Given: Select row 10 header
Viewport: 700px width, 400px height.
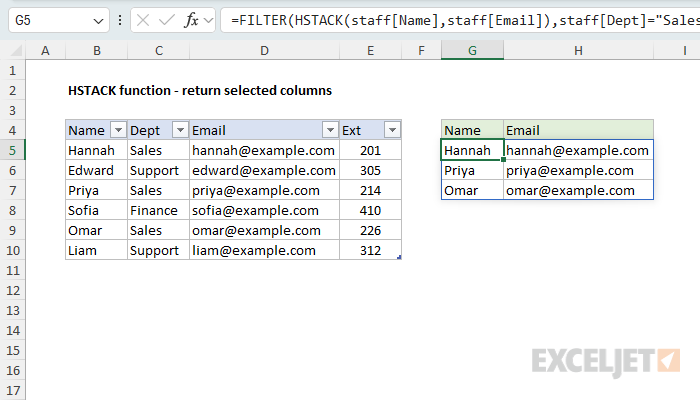Looking at the screenshot, I should click(x=12, y=250).
